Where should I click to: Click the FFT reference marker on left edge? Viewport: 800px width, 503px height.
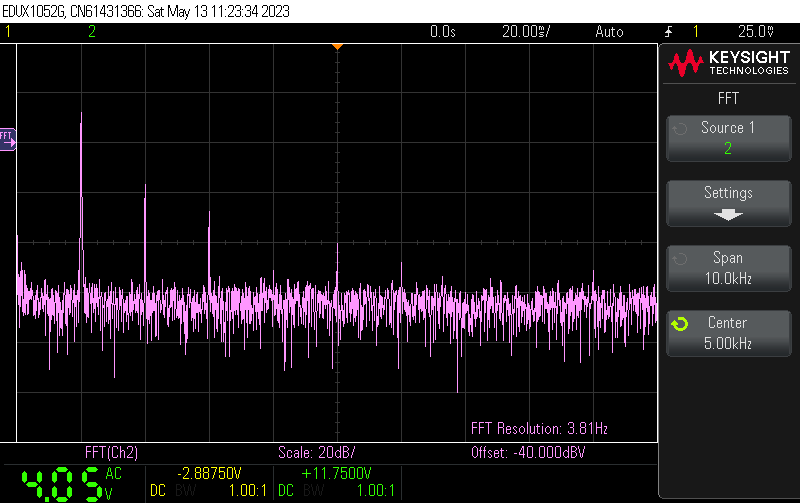[x=8, y=139]
